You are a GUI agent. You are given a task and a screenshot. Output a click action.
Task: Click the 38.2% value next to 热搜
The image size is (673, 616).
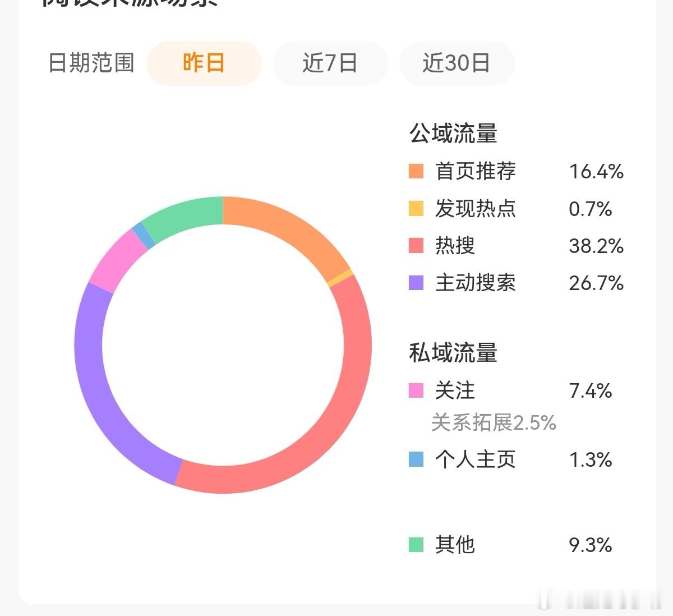point(596,246)
